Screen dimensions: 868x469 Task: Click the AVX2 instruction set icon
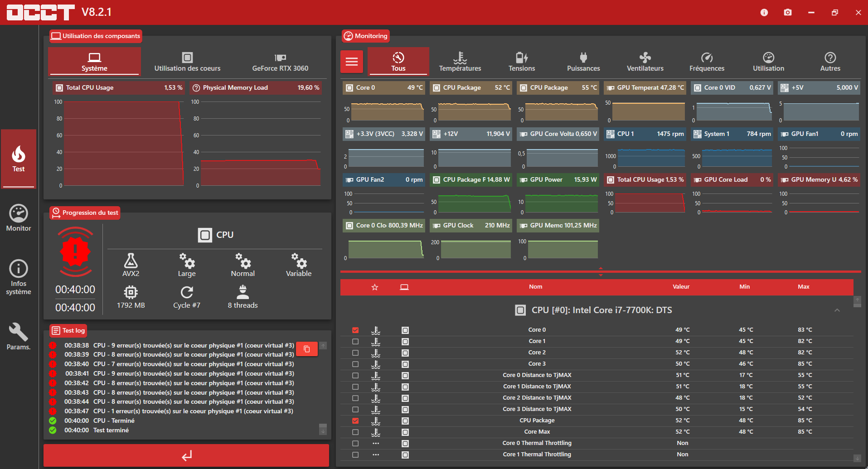131,261
